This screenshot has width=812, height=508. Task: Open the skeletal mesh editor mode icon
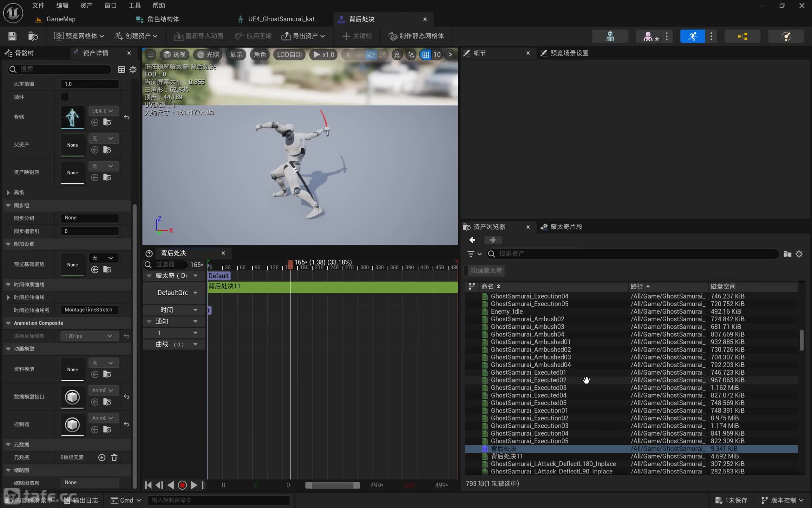click(648, 36)
